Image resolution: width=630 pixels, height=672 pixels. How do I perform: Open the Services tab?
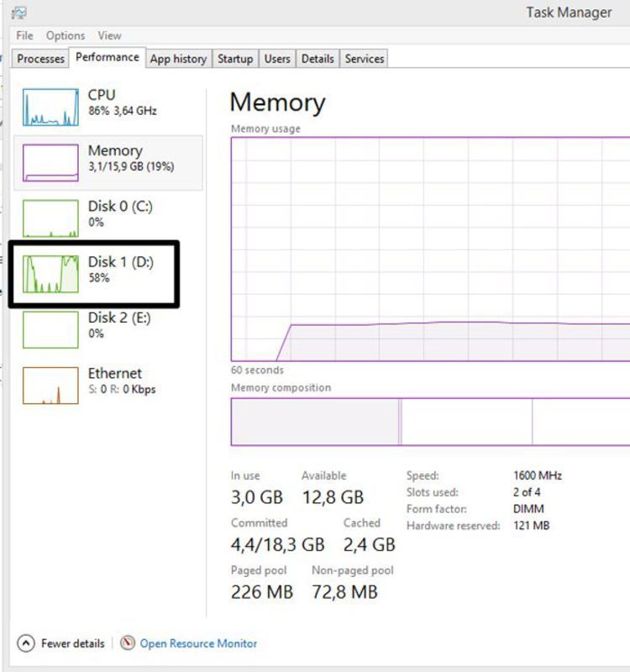coord(365,59)
